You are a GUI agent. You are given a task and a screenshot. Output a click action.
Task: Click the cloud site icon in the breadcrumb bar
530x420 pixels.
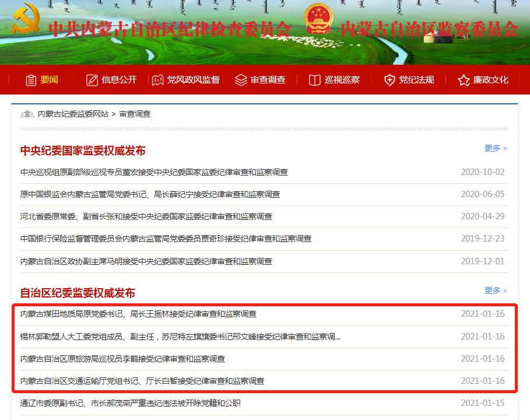27,114
